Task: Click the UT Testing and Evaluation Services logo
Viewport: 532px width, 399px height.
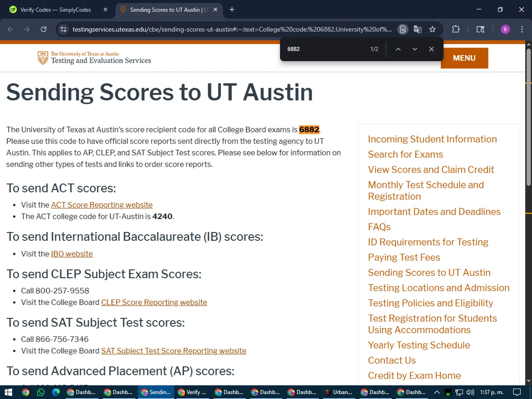Action: tap(94, 58)
